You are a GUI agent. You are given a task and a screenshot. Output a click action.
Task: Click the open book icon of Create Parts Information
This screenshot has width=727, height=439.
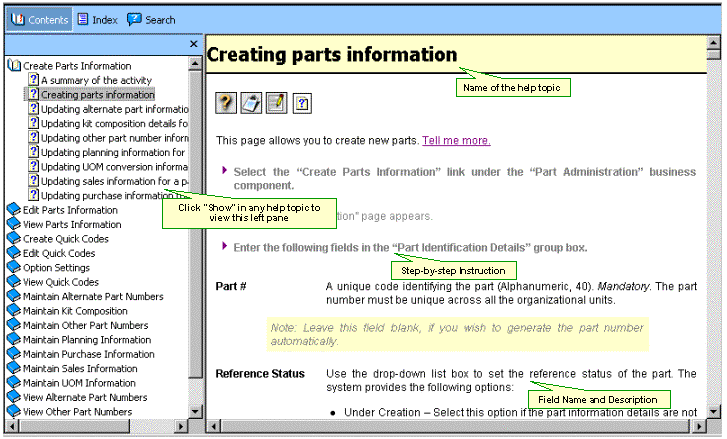tap(14, 66)
